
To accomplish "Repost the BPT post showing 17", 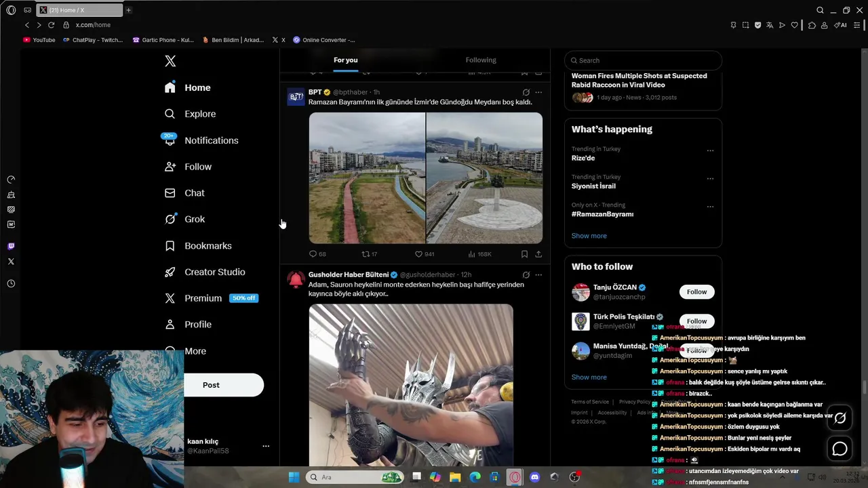I will click(370, 254).
